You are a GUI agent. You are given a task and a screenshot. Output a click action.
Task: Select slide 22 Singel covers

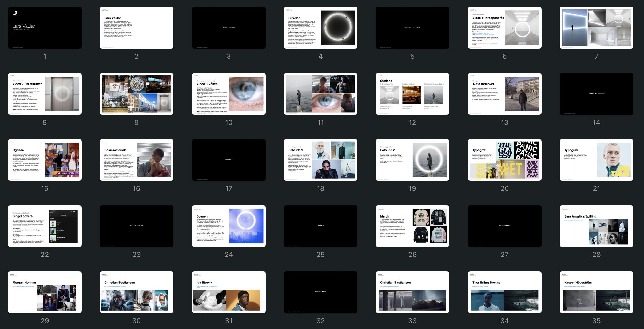[x=45, y=226]
